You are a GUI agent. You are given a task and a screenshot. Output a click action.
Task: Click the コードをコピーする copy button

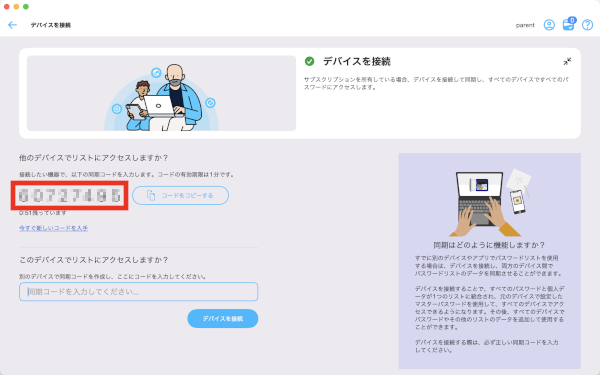(x=181, y=196)
